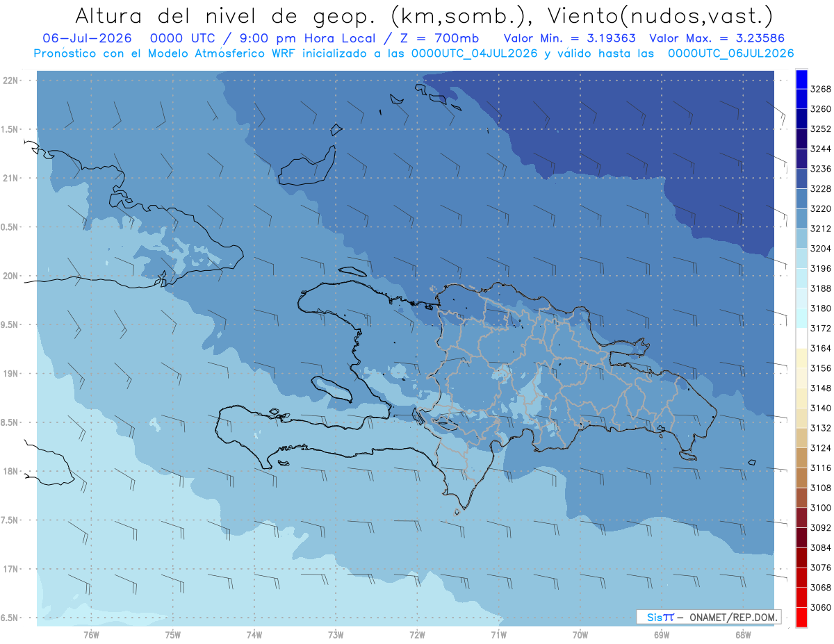Click the '3076' color bar value
The height and width of the screenshot is (644, 834).
(x=820, y=568)
